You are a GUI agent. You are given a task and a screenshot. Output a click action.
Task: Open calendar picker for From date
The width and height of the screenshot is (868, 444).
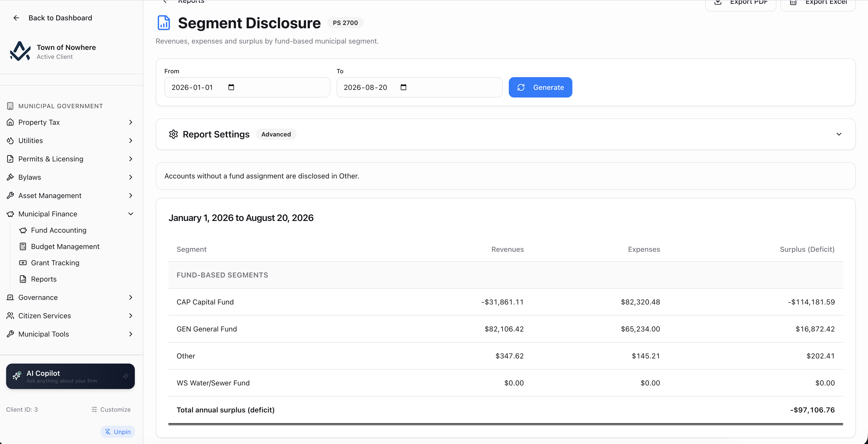[x=231, y=87]
